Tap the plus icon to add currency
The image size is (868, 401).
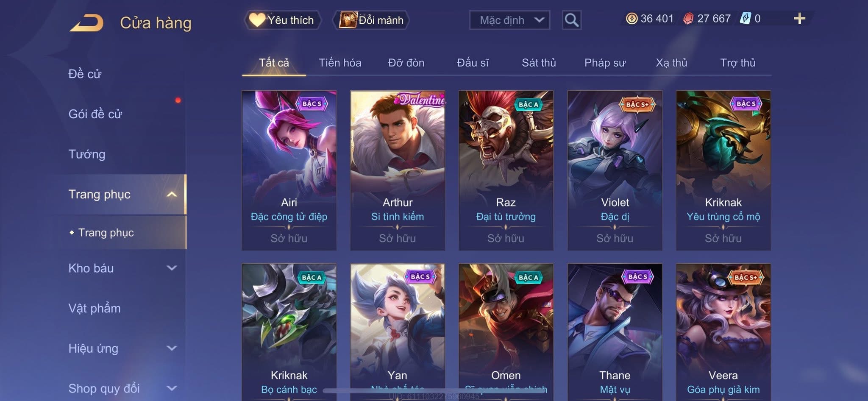point(799,18)
